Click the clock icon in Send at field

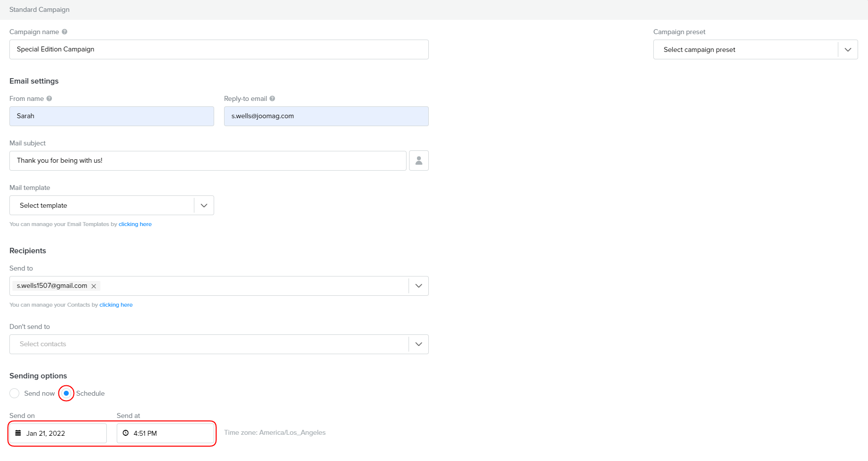click(x=126, y=433)
